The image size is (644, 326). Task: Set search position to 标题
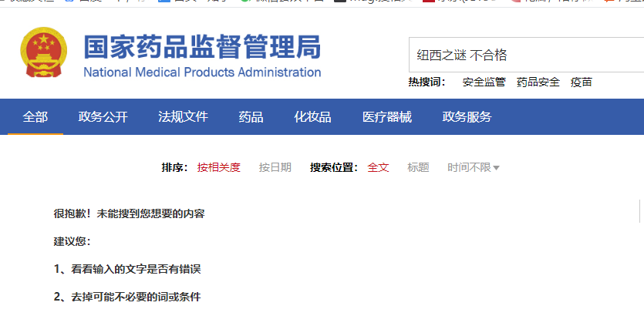pyautogui.click(x=418, y=167)
